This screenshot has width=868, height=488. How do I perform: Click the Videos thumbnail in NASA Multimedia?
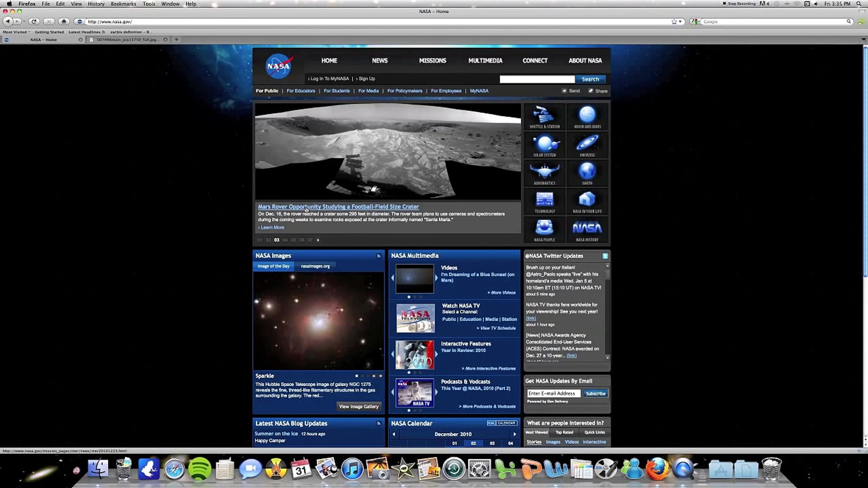415,279
